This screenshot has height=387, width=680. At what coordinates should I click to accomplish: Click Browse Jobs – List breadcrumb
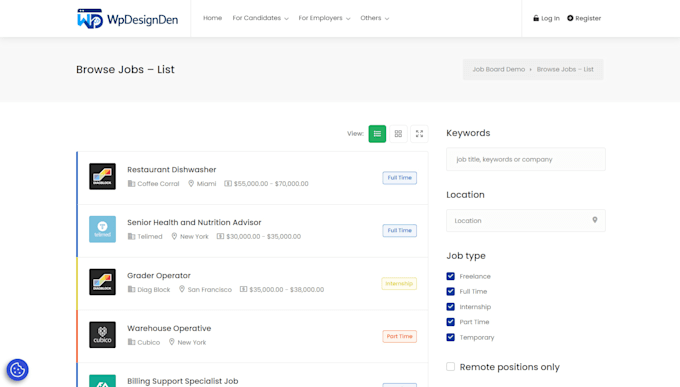(x=565, y=69)
